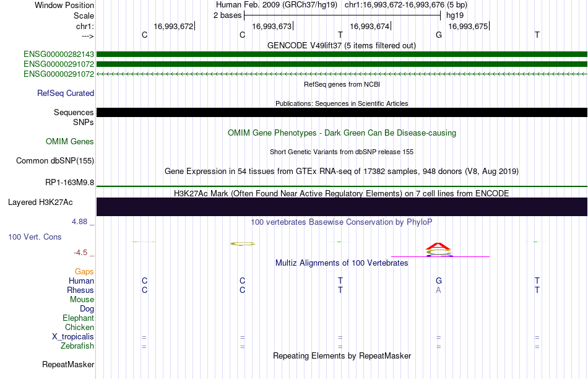Open the SNPs track label
588x379 pixels.
(x=84, y=122)
